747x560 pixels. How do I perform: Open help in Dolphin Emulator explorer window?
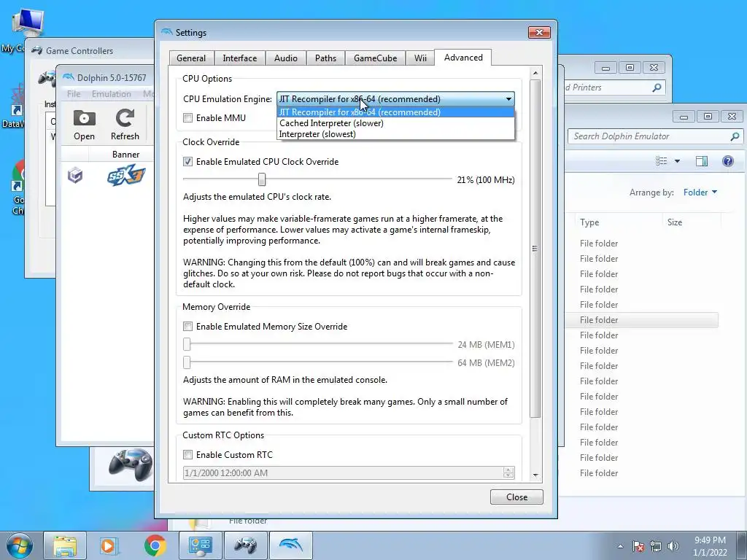[x=727, y=161]
